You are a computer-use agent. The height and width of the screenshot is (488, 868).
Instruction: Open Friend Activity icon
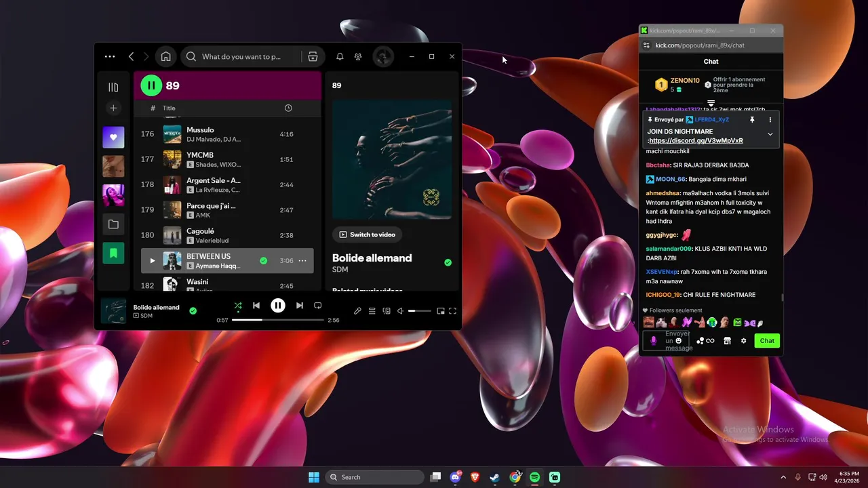(358, 57)
